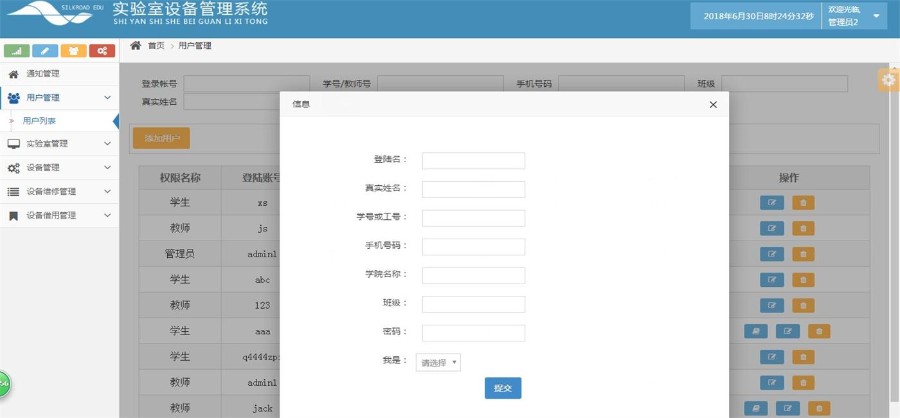Click the 手机号码 search field

point(622,84)
